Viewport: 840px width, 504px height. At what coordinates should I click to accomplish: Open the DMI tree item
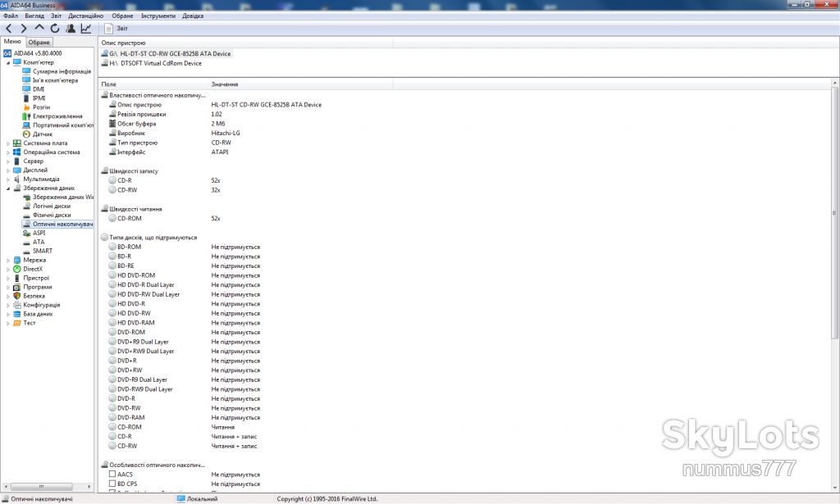(33, 89)
